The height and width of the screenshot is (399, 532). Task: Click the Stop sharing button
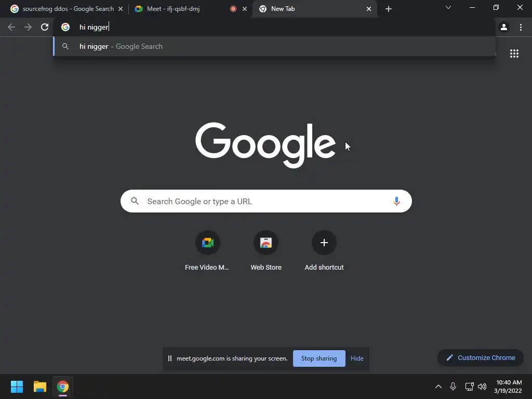pyautogui.click(x=319, y=358)
